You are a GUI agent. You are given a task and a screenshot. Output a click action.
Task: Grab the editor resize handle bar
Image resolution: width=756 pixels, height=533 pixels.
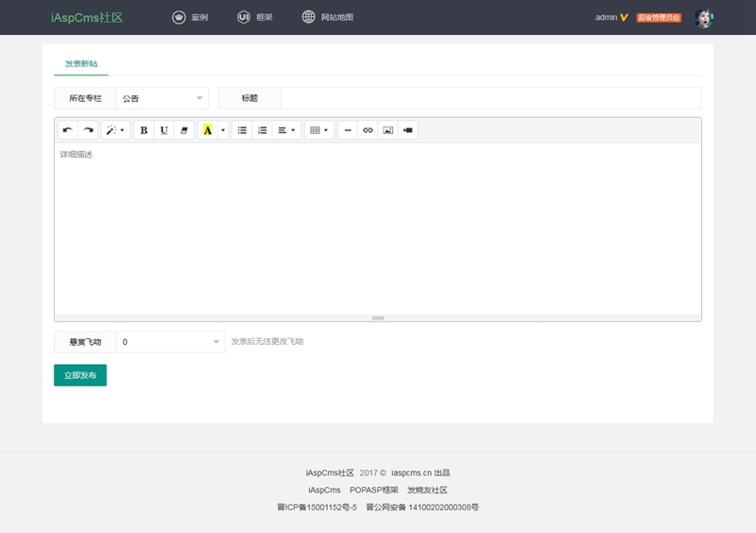(x=378, y=318)
